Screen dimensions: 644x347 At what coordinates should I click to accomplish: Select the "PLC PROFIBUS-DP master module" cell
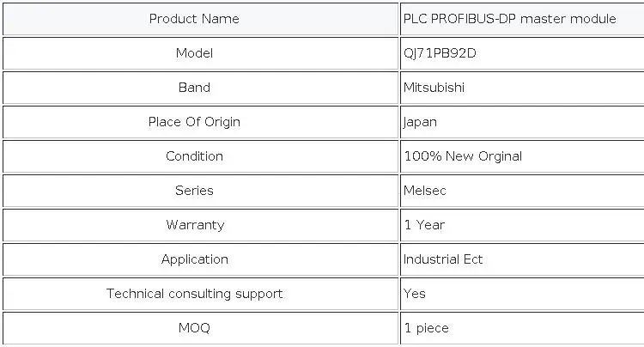(x=509, y=19)
